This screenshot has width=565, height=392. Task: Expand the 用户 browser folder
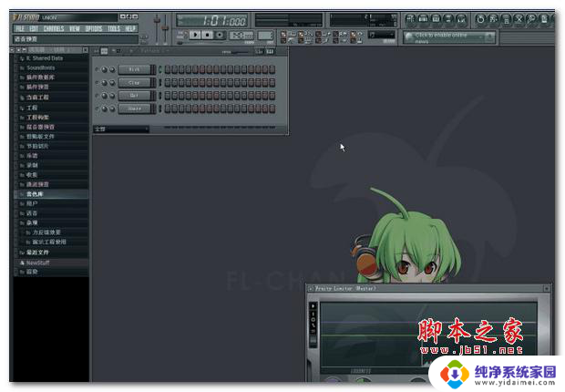32,204
